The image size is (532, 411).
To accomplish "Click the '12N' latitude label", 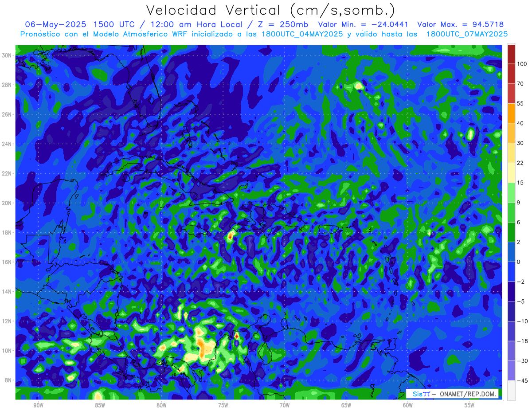I will (x=8, y=321).
